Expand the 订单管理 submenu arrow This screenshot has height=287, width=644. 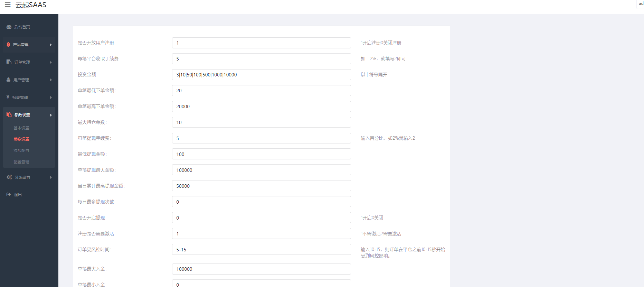[51, 63]
